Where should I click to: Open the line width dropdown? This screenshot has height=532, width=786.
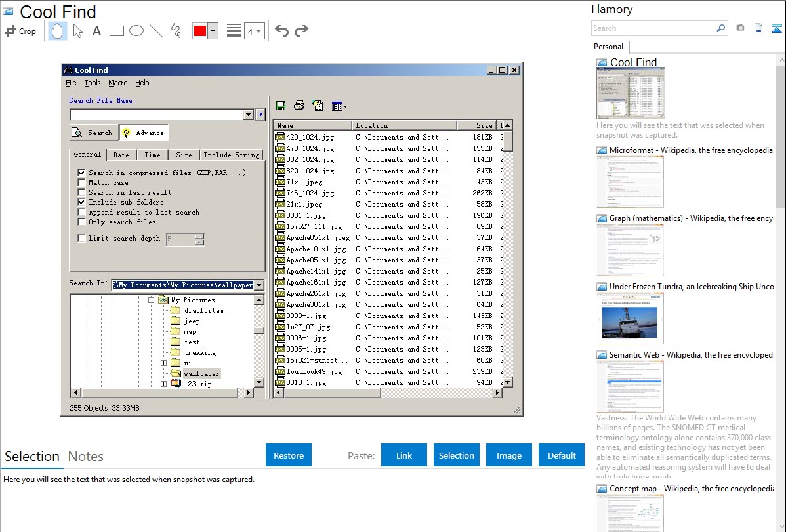tap(259, 31)
